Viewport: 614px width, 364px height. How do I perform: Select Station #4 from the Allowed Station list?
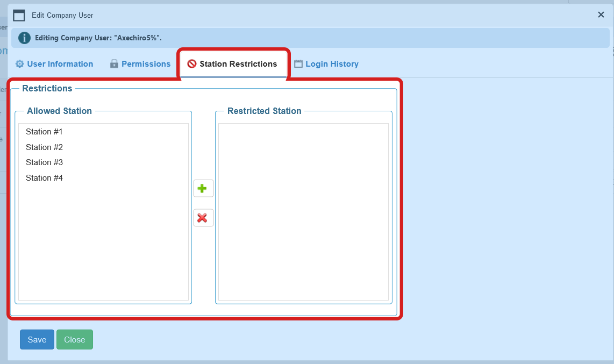coord(44,177)
